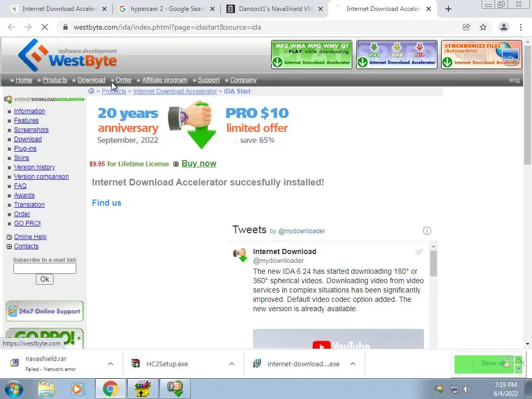Open Windows Media Player from taskbar
This screenshot has width=532, height=399.
77,389
